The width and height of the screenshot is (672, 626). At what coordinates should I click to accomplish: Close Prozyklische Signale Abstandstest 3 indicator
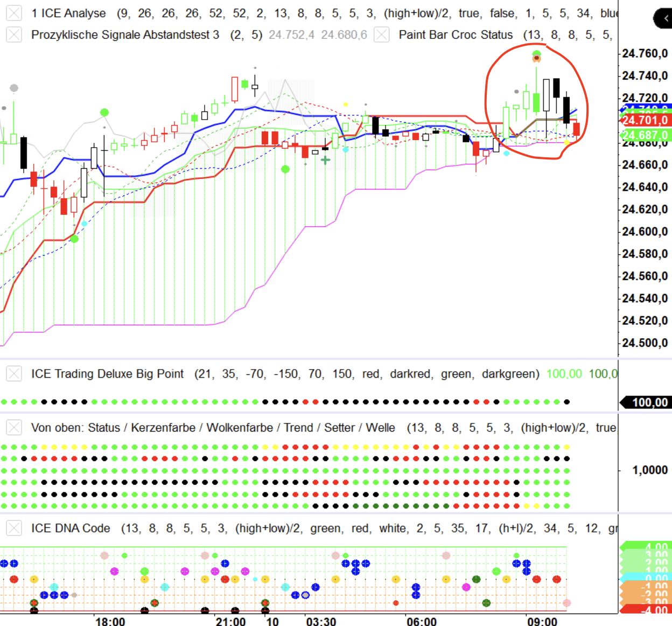(14, 35)
